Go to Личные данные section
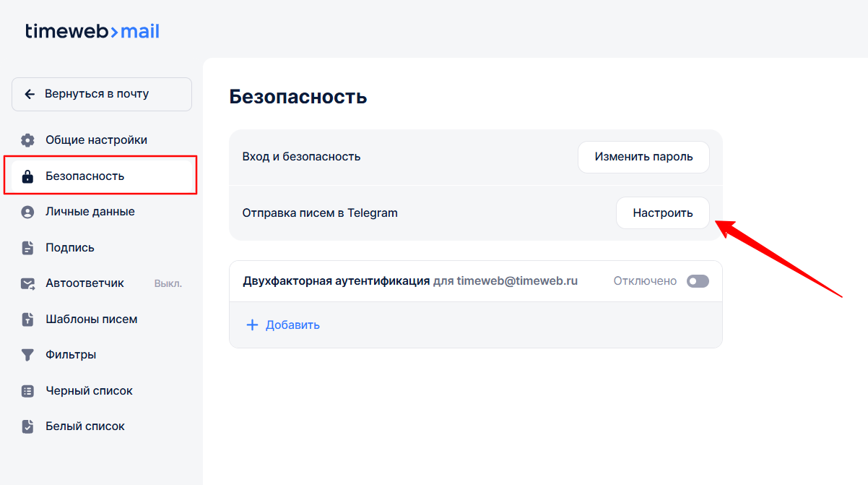868x485 pixels. click(90, 212)
